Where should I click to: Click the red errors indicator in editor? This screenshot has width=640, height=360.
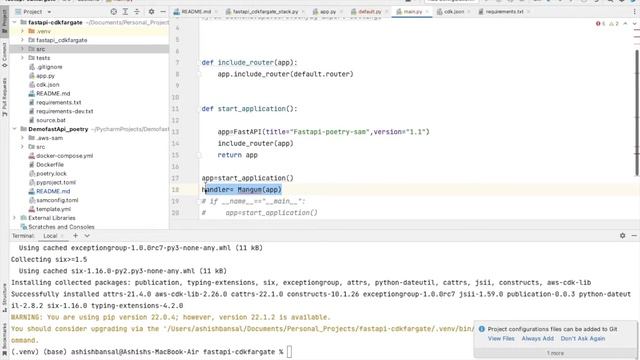[601, 24]
